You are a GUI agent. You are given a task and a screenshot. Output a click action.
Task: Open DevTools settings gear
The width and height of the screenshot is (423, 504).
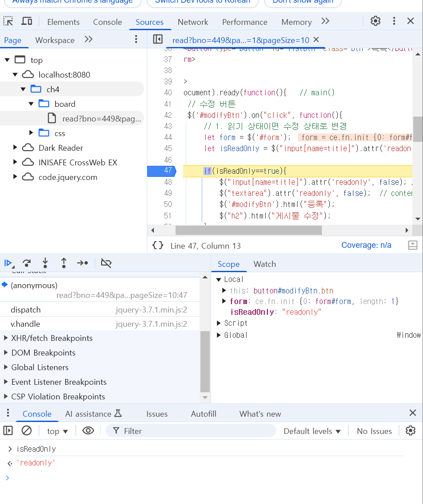pos(376,21)
